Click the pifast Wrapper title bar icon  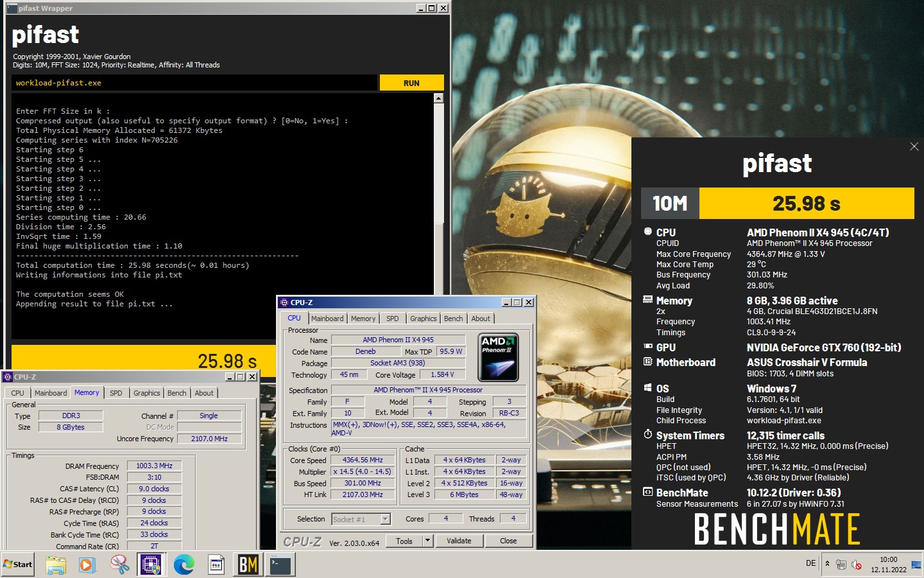point(12,8)
